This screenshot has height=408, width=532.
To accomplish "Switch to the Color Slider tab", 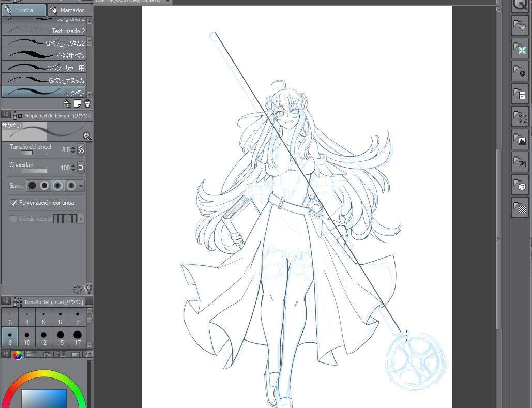I will pos(32,354).
